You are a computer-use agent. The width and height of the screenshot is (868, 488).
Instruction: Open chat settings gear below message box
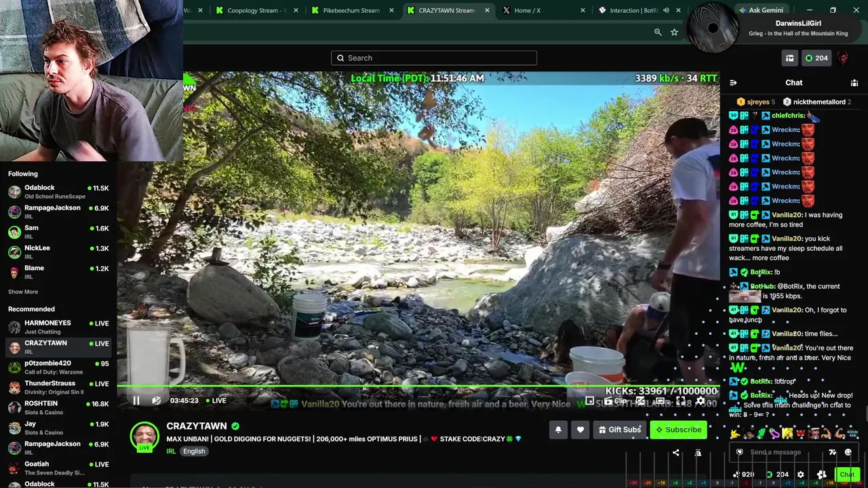tap(801, 474)
